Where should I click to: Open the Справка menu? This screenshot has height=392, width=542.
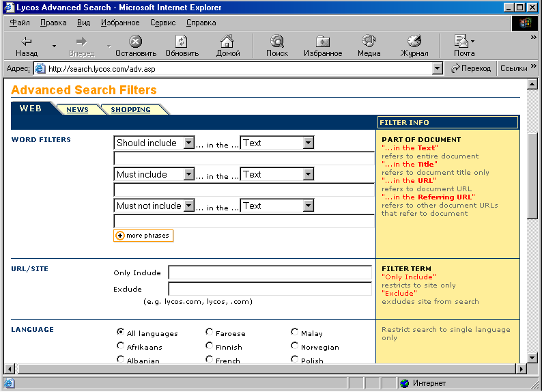(201, 23)
